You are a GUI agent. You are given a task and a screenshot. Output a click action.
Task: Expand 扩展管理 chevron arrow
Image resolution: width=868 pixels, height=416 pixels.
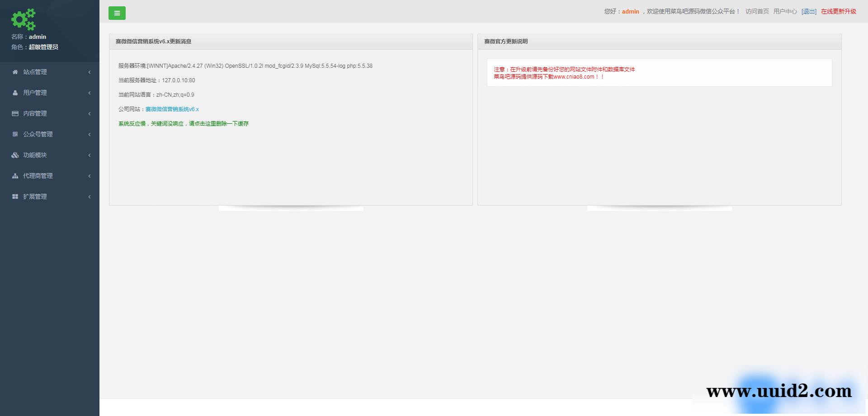point(90,196)
